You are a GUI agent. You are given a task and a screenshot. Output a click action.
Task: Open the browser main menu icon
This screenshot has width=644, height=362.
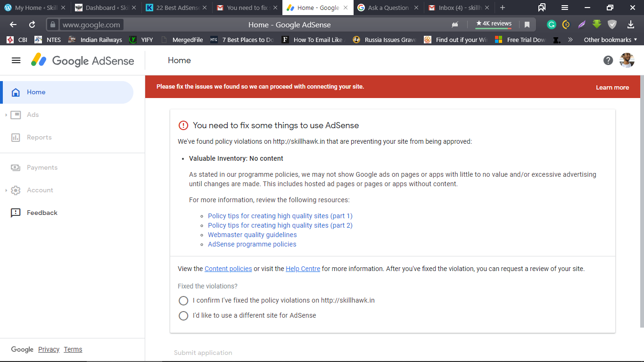(565, 8)
